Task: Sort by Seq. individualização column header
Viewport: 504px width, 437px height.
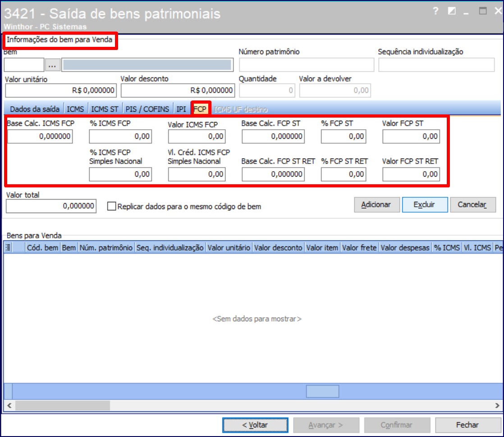Action: click(170, 247)
